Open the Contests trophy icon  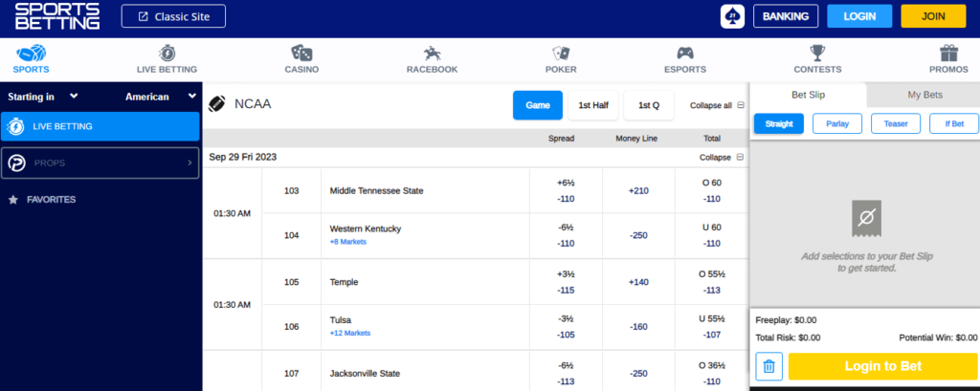817,53
